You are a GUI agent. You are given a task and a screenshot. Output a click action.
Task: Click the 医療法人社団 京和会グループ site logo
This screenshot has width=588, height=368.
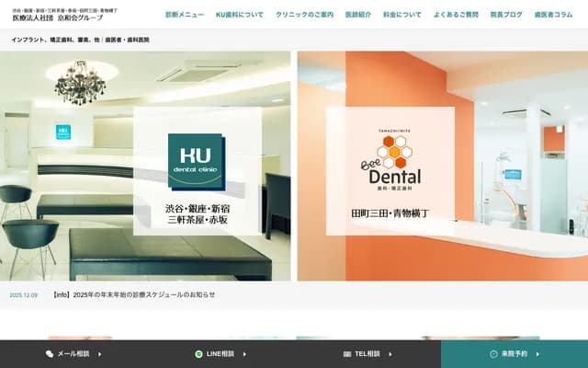64,15
